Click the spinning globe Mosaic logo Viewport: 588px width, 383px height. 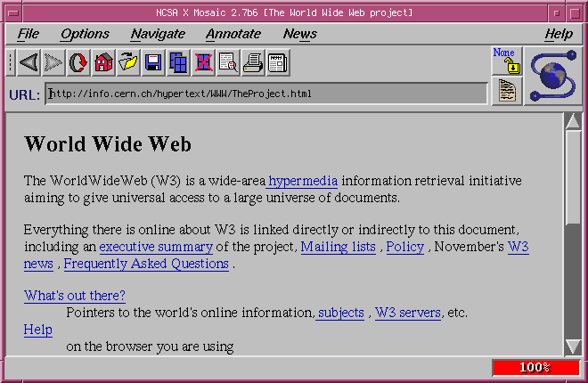(552, 76)
